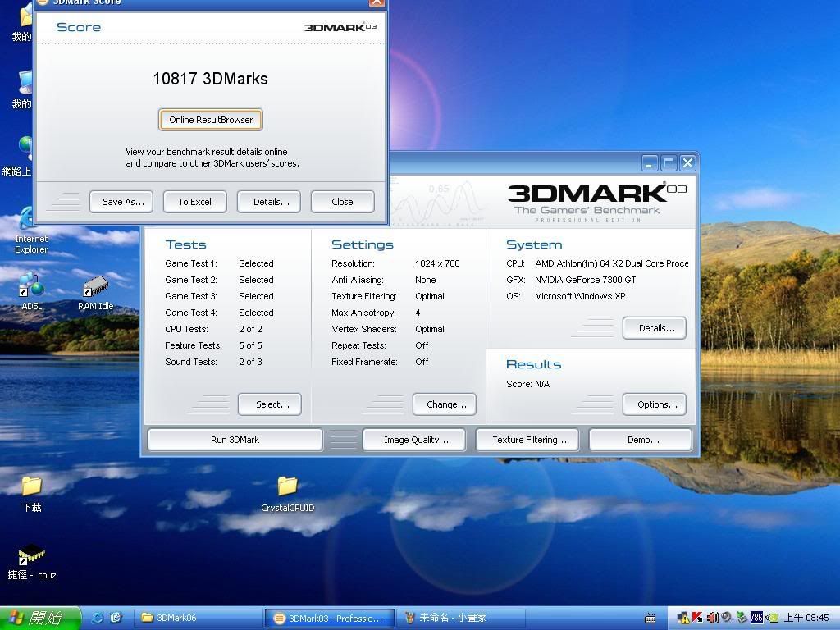Click Run 3DMark button

235,440
